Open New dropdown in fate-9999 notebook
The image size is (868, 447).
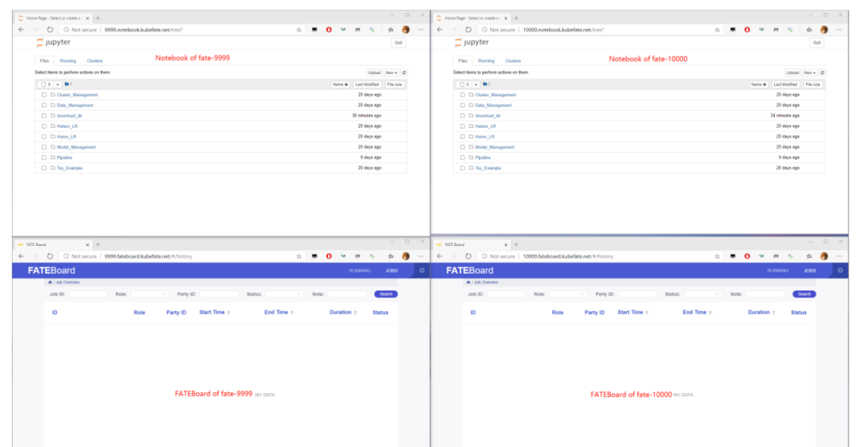[391, 72]
